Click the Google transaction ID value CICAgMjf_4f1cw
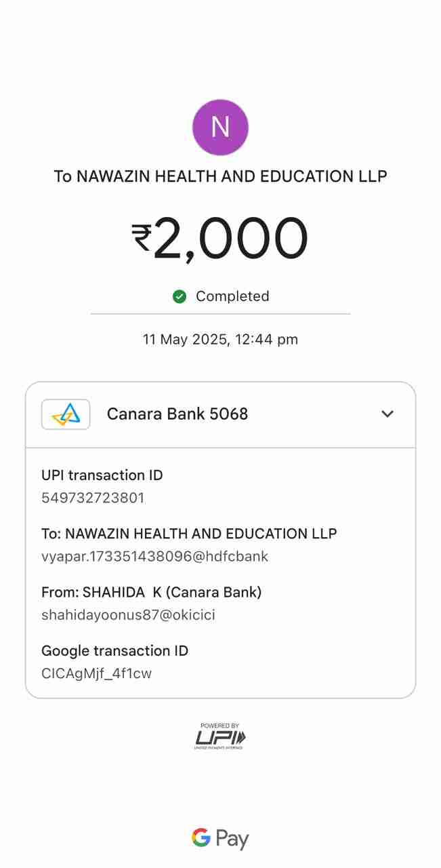Image resolution: width=441 pixels, height=868 pixels. click(96, 673)
